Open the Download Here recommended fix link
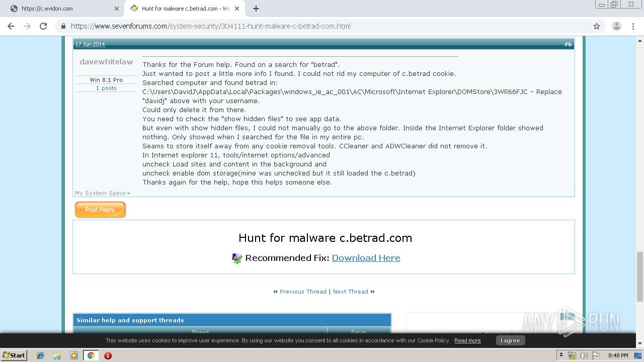This screenshot has width=644, height=362. [x=366, y=258]
